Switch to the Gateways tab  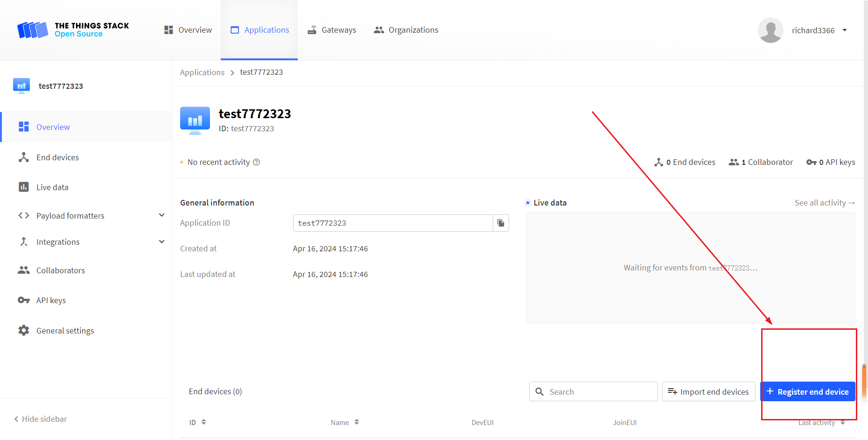pos(332,30)
